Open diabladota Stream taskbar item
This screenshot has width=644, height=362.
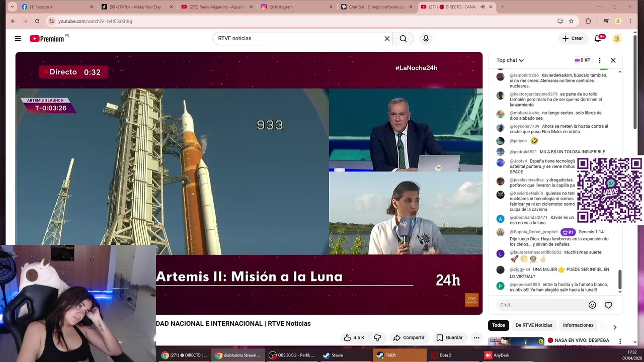238,355
